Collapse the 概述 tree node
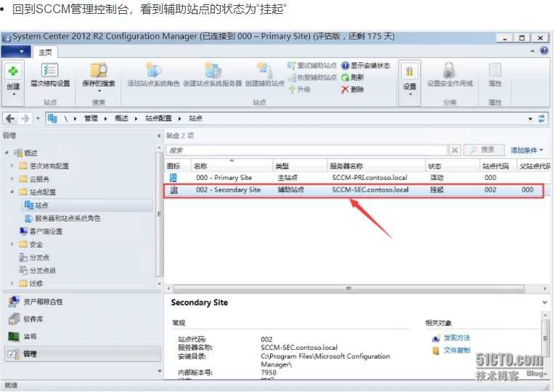The width and height of the screenshot is (554, 392). point(7,153)
